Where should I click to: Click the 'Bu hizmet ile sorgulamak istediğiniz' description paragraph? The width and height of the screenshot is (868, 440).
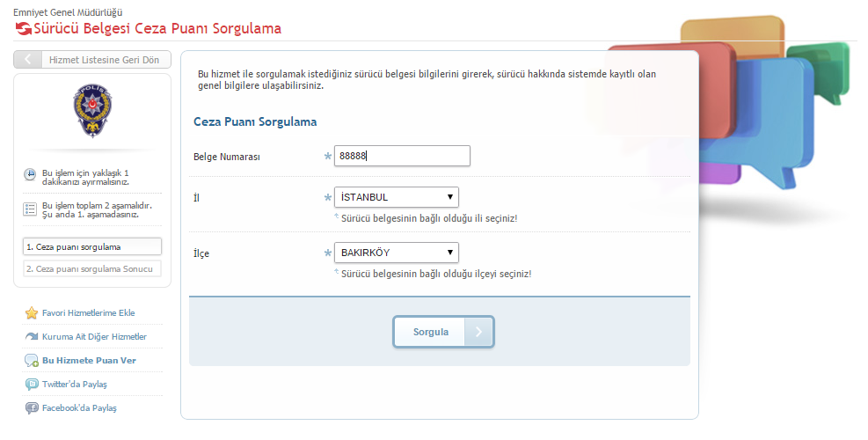tap(427, 80)
